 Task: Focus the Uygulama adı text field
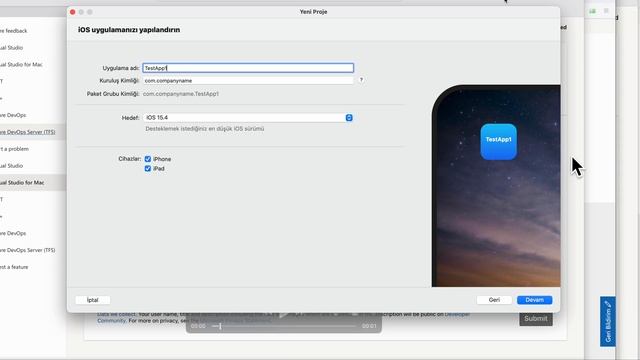[x=248, y=68]
